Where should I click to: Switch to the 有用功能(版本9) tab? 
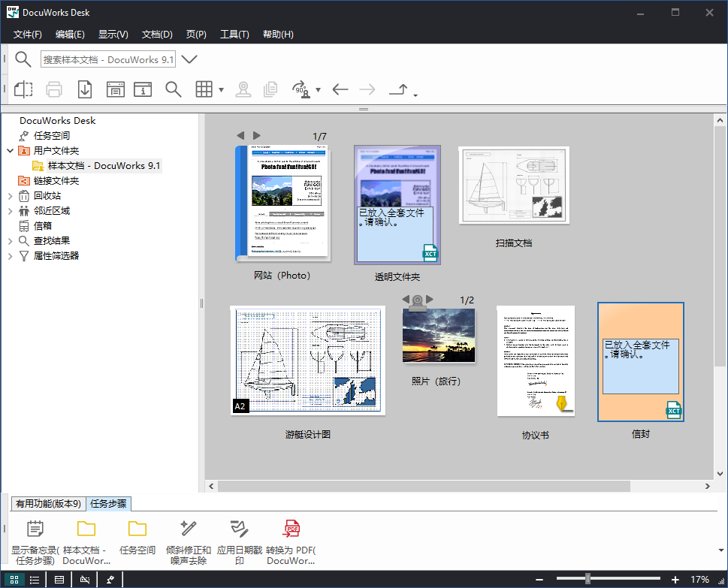(x=47, y=505)
